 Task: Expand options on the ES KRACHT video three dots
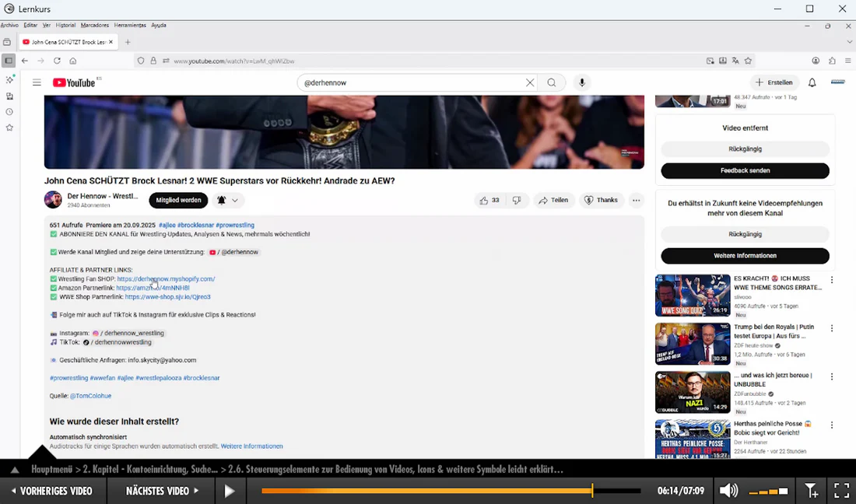pos(831,280)
